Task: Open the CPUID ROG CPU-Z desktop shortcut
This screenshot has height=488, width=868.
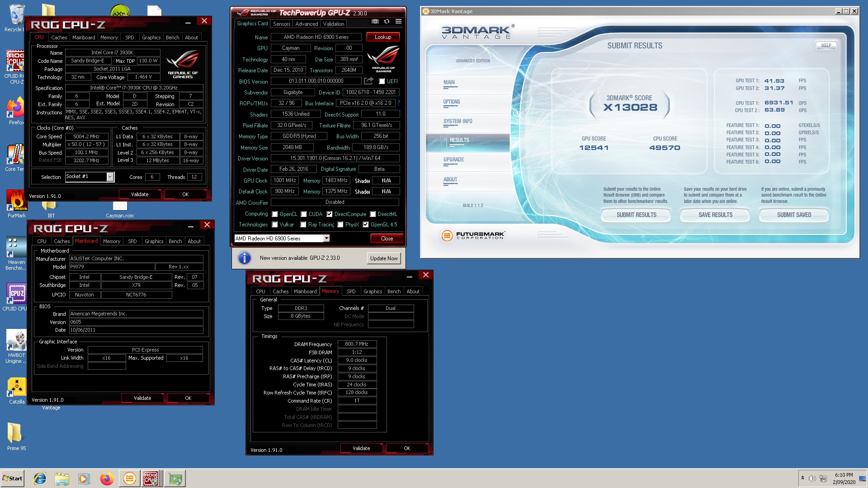Action: coord(15,66)
